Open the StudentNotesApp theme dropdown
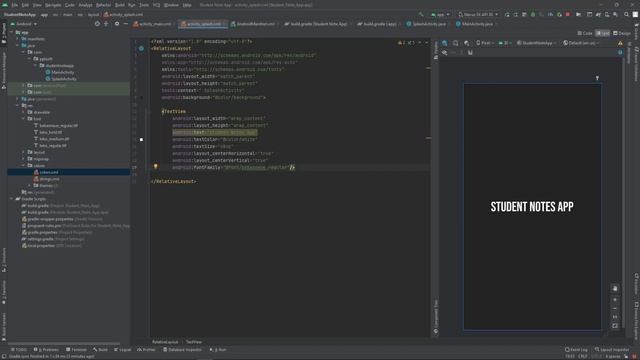Screen dimensions: 640x360 click(x=537, y=43)
